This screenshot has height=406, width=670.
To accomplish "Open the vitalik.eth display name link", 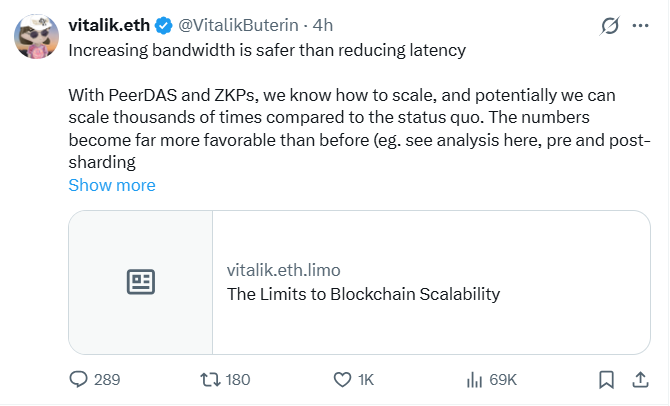I will click(110, 23).
